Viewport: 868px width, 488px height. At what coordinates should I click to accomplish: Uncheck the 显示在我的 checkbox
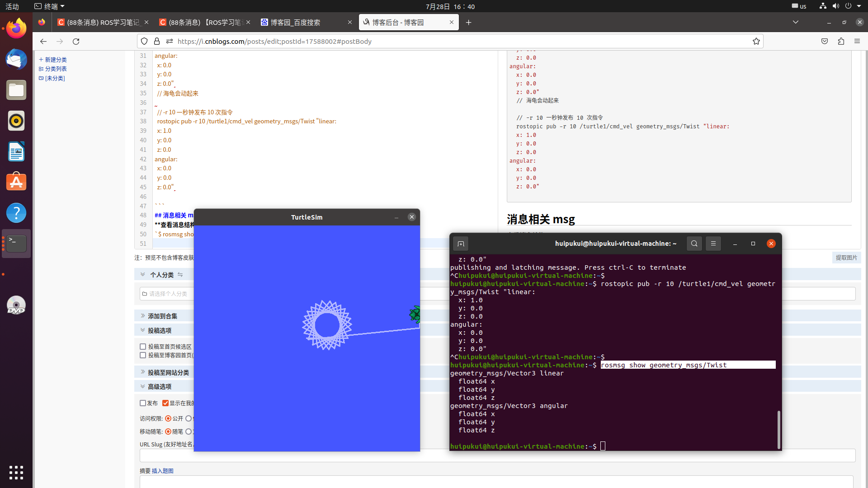pos(165,403)
